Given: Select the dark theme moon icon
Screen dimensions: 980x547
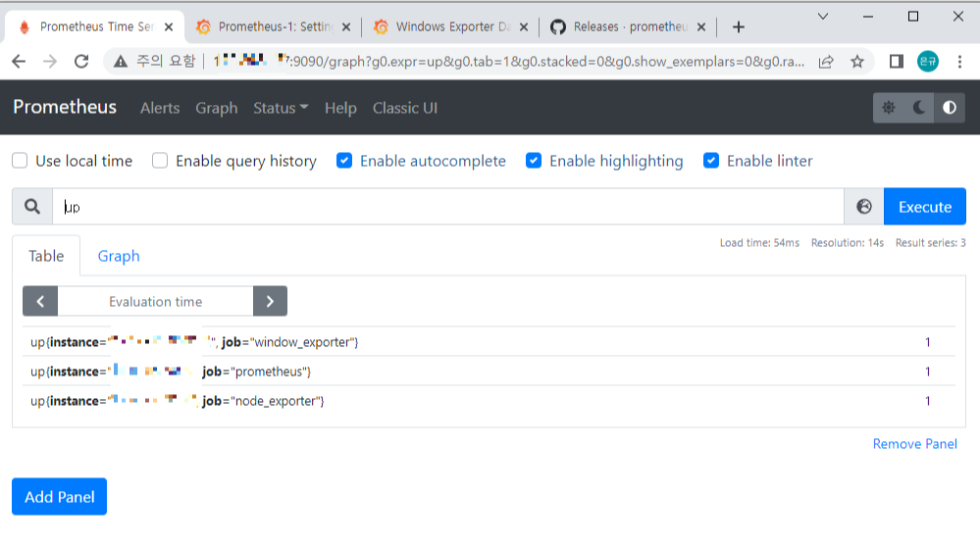Looking at the screenshot, I should point(919,108).
